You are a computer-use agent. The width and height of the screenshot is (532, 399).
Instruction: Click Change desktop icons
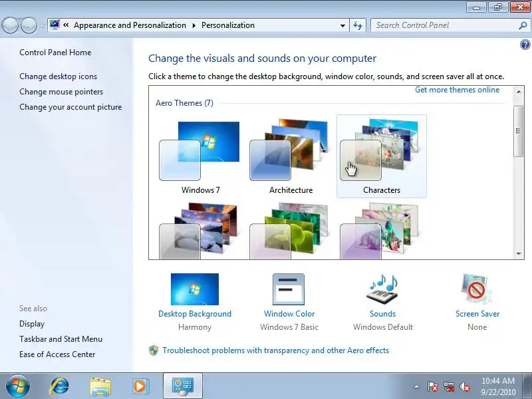[x=58, y=76]
